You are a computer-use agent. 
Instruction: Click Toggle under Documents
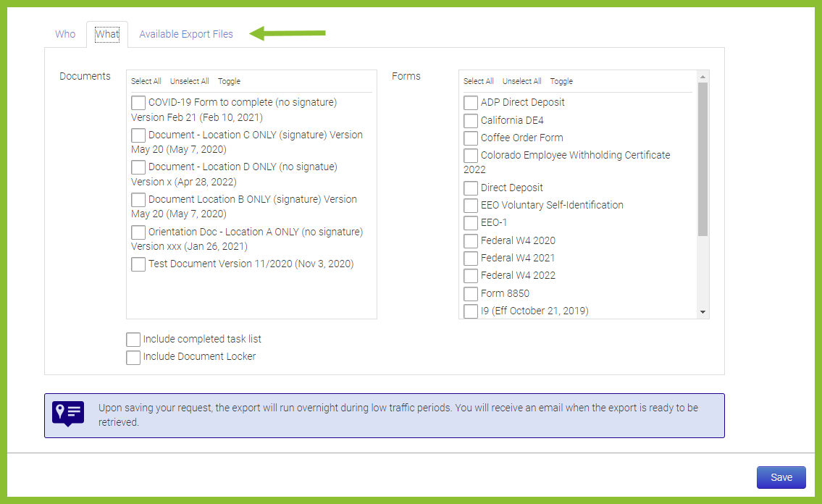[x=229, y=81]
